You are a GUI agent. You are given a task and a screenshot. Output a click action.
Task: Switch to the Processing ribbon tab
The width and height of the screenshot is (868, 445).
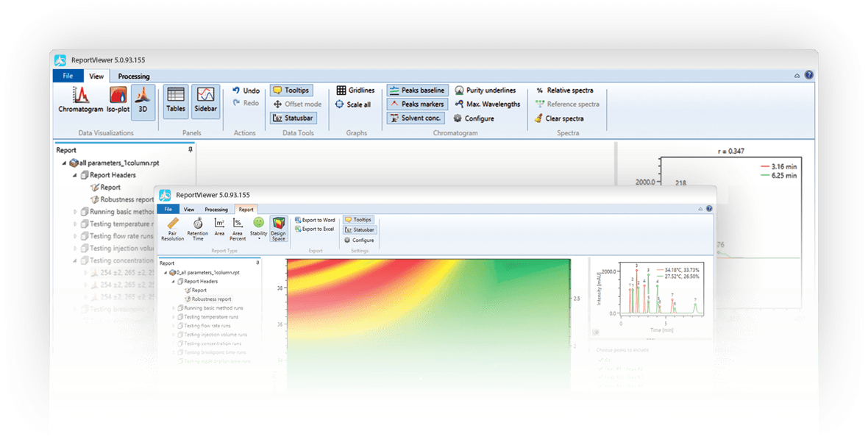134,76
